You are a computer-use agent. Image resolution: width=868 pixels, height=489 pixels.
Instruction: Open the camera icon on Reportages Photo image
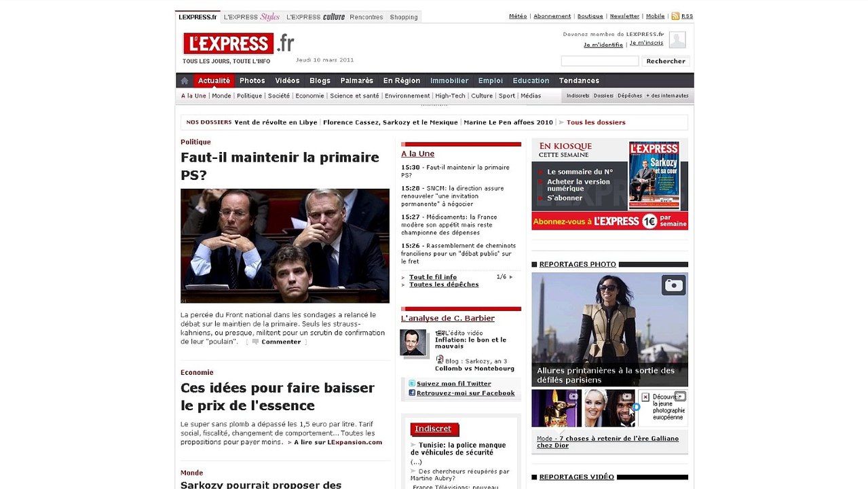[674, 285]
